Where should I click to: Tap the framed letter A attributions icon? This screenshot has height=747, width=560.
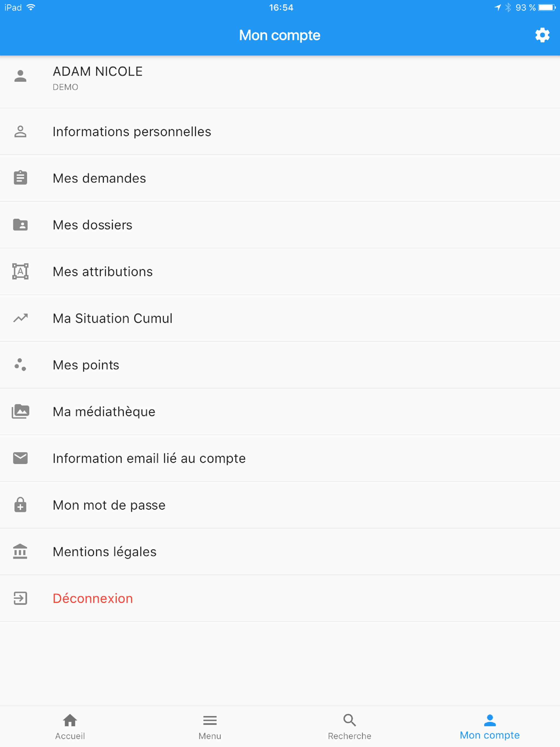click(x=20, y=271)
